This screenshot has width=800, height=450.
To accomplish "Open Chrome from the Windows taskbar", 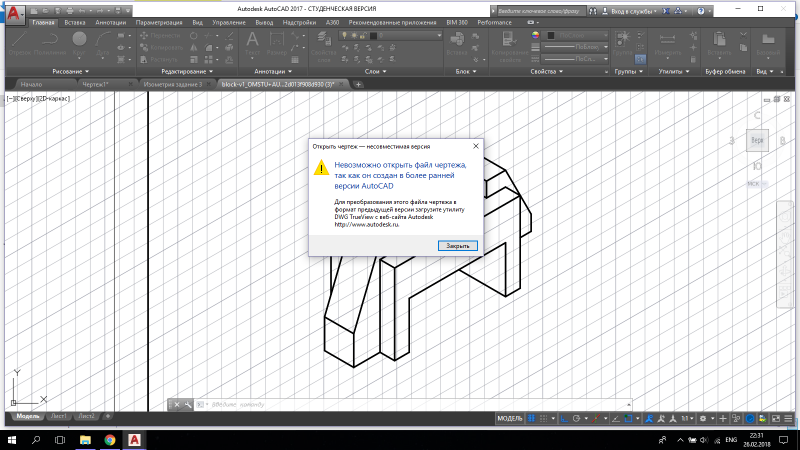I will point(110,440).
